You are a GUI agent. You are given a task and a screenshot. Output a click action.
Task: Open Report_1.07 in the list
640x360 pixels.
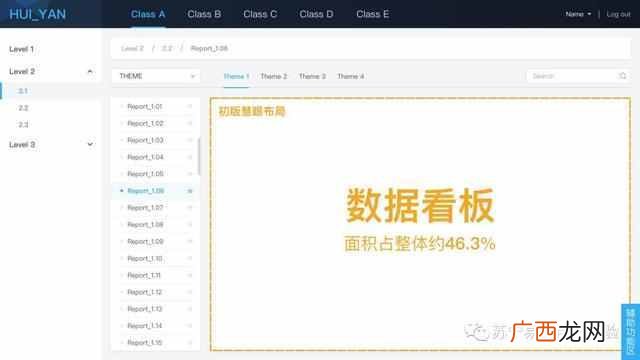pos(145,208)
